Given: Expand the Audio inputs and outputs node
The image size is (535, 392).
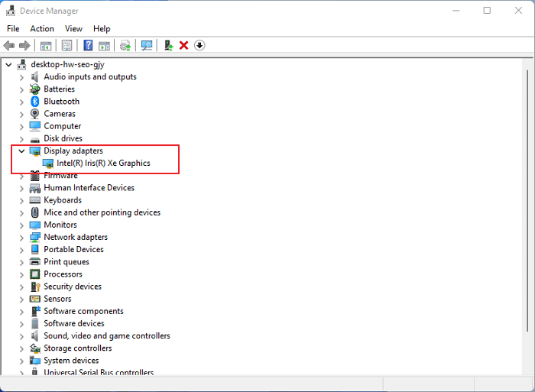Looking at the screenshot, I should click(21, 77).
